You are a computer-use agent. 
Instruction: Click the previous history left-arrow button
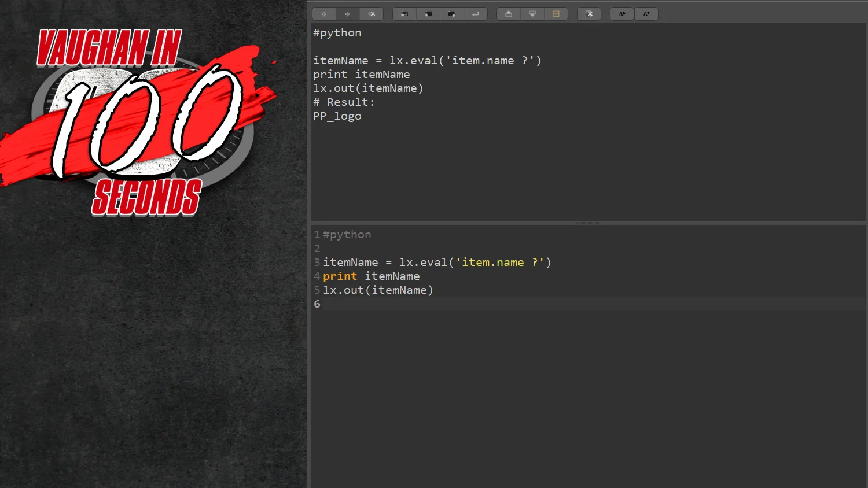pyautogui.click(x=324, y=14)
